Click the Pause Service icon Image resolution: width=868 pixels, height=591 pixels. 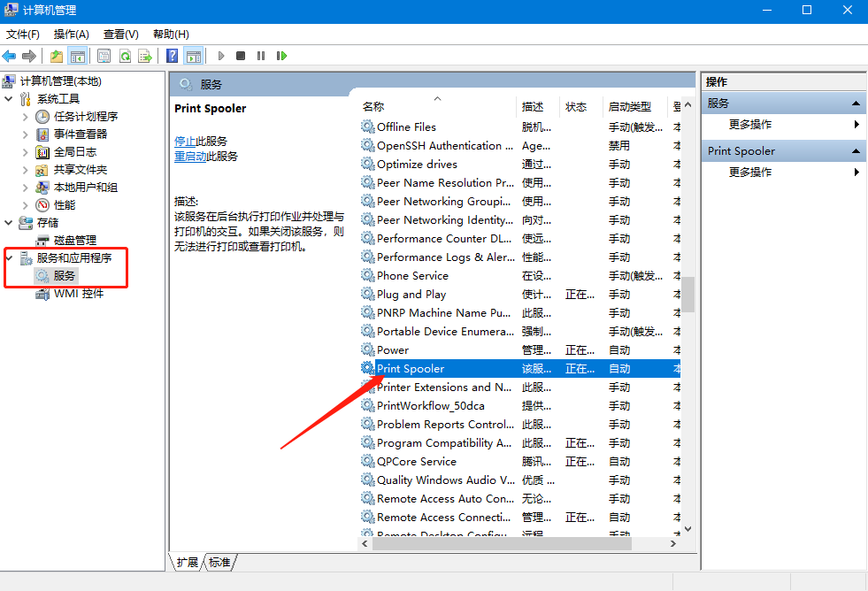pos(261,56)
